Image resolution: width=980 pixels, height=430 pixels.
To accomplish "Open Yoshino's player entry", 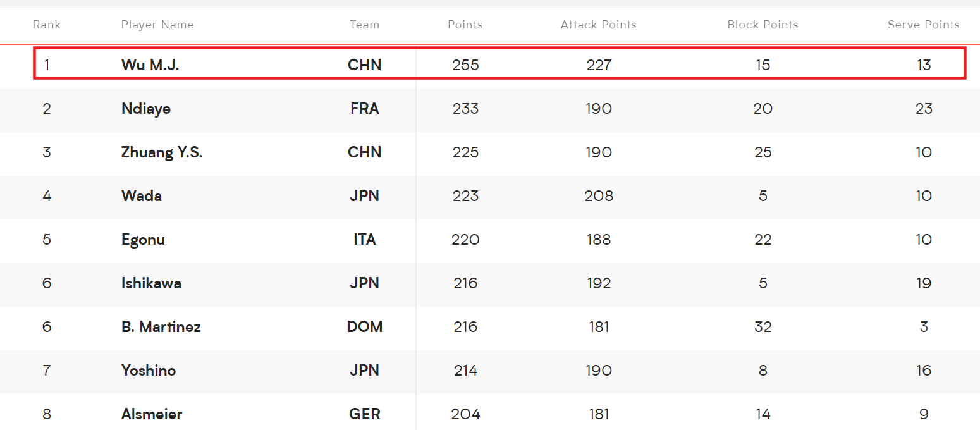I will coord(149,371).
